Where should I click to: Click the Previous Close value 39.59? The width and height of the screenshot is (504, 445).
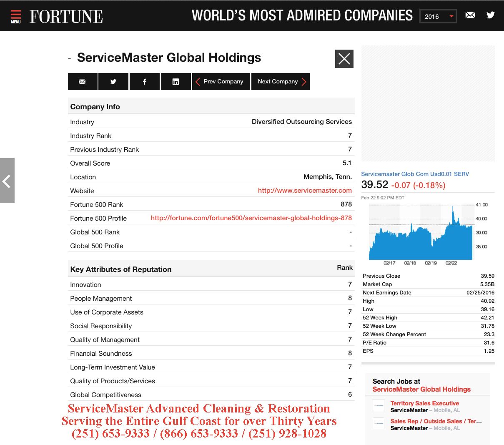[488, 276]
